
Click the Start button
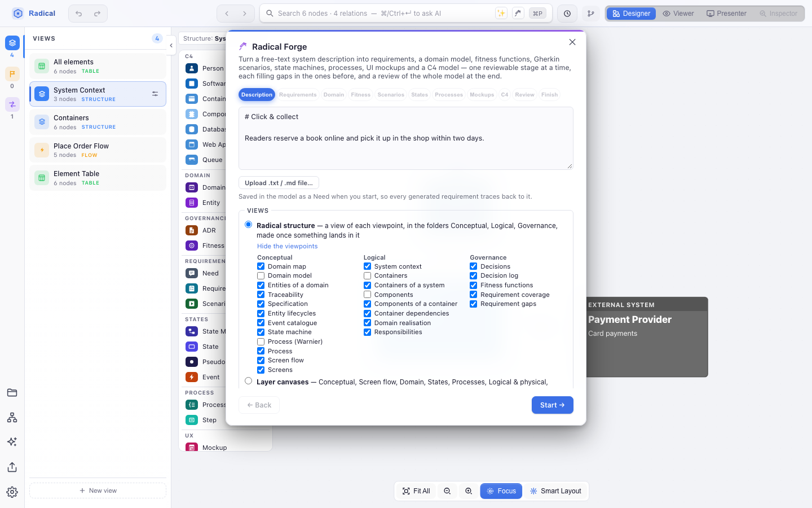click(x=553, y=405)
